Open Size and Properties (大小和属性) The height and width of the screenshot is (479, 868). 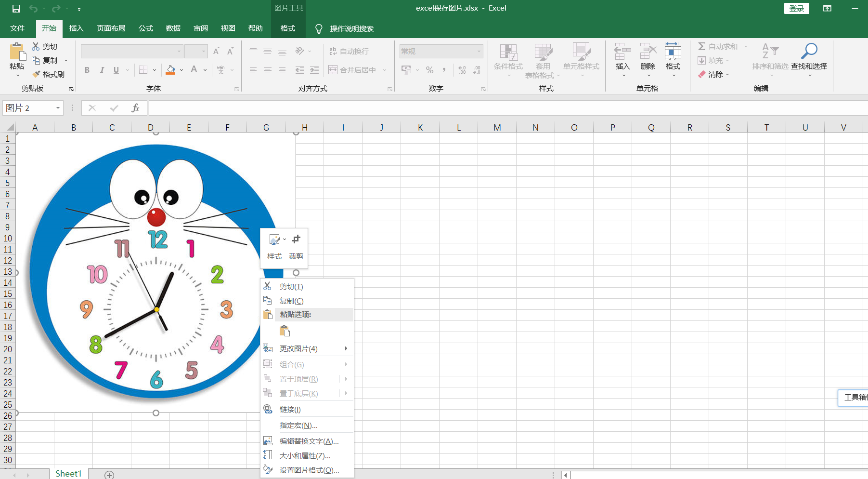307,456
